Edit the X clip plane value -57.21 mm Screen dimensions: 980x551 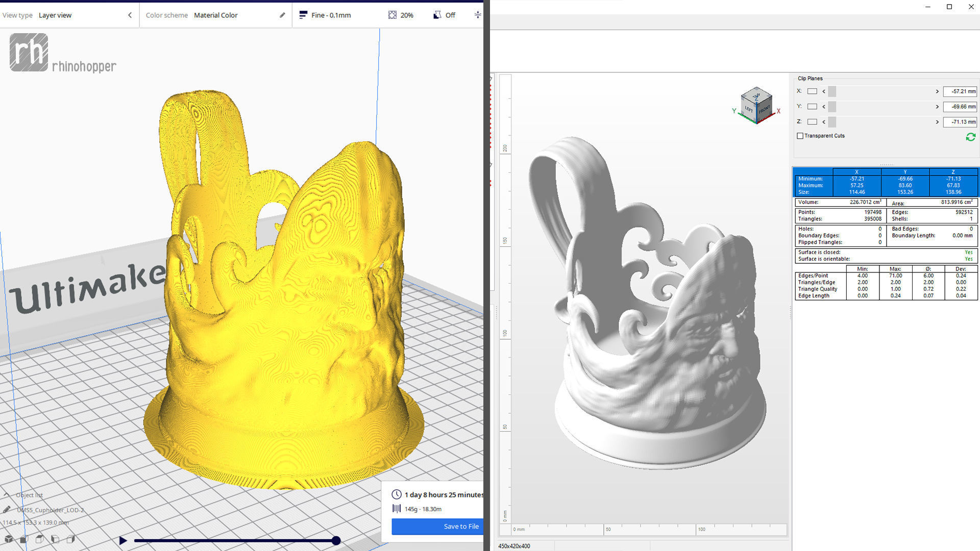(960, 91)
